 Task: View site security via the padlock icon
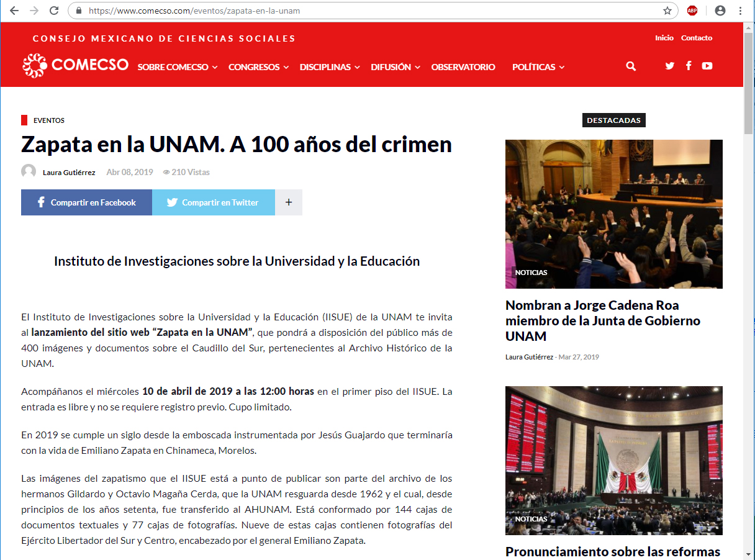coord(79,11)
